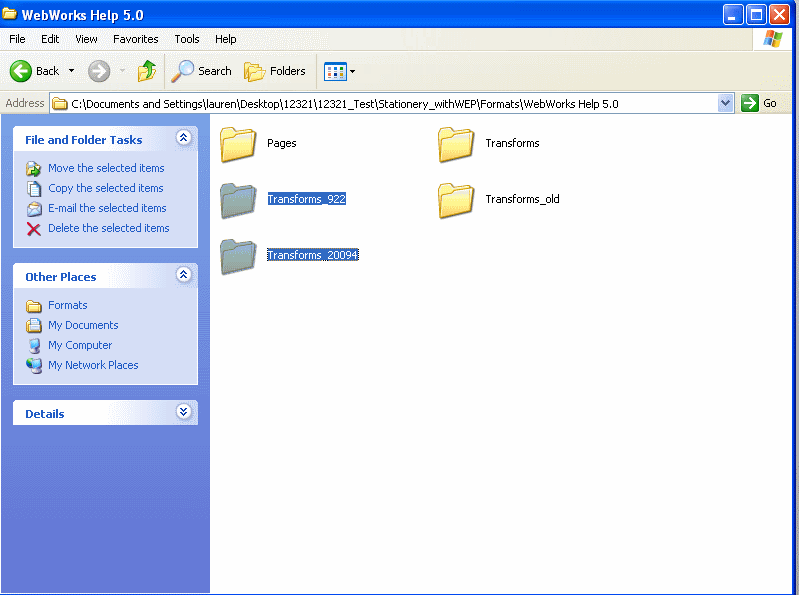Click the Back arrow toolbar icon

click(x=22, y=71)
